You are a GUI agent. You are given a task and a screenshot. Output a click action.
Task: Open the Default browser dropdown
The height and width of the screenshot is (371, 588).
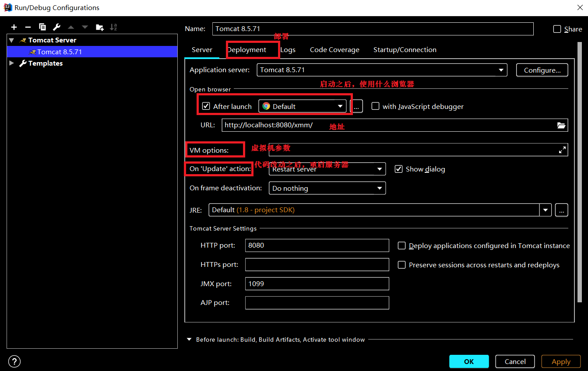tap(302, 106)
